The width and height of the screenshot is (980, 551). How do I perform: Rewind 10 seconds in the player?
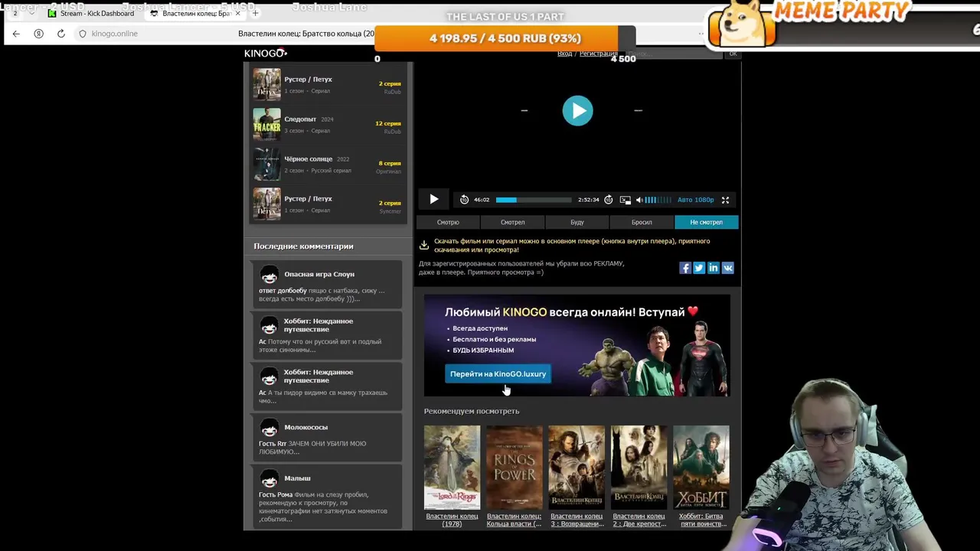(x=464, y=200)
